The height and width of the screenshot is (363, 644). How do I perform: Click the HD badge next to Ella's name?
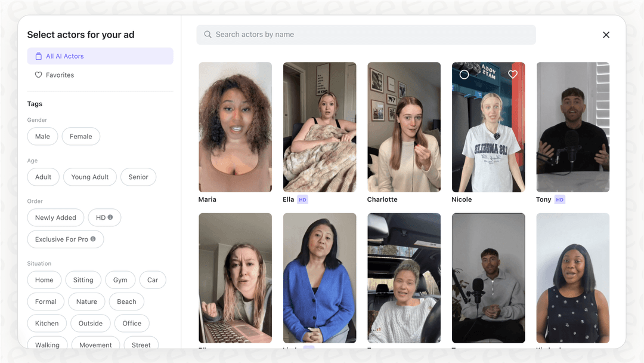point(304,199)
